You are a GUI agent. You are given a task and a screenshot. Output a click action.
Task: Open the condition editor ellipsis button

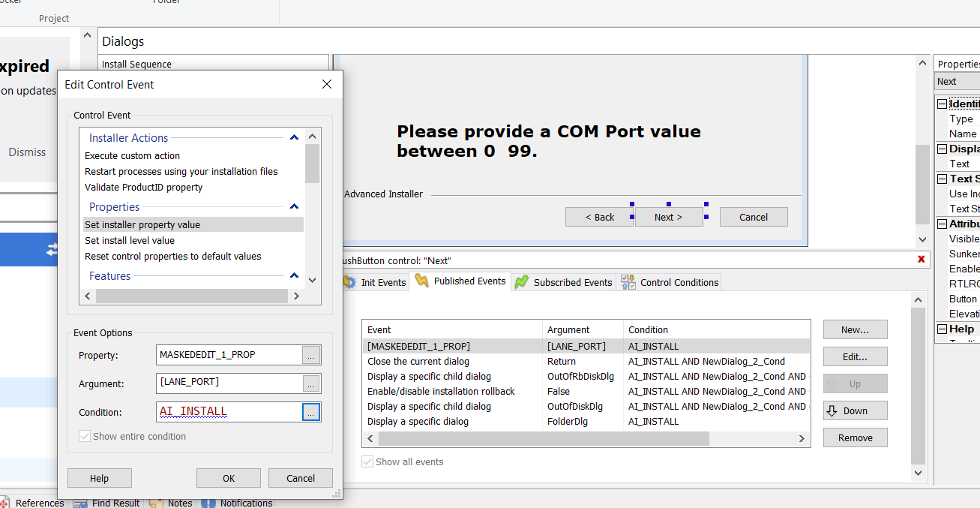(311, 412)
